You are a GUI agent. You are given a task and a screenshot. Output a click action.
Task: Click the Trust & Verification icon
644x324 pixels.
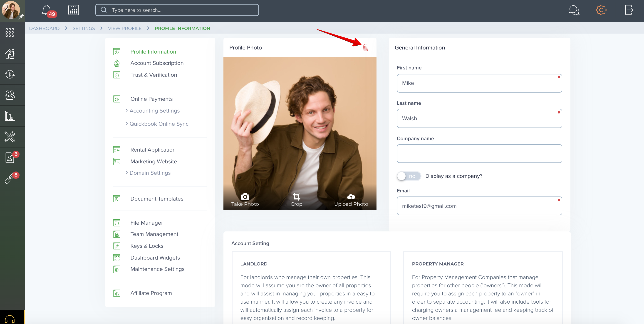(x=117, y=75)
